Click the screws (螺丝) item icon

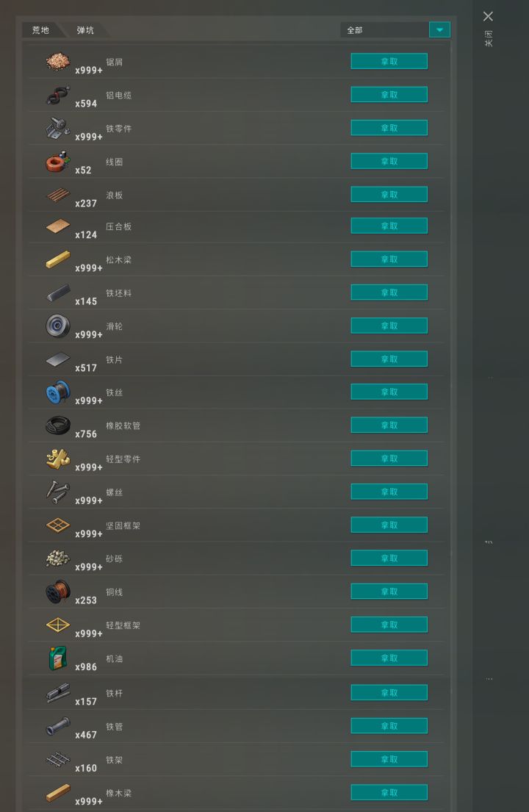pyautogui.click(x=57, y=492)
